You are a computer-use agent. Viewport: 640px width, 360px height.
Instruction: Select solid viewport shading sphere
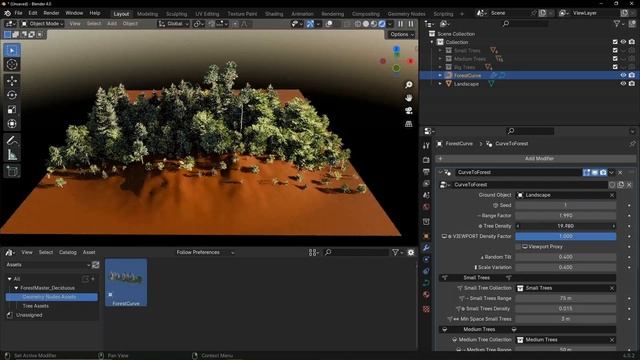coord(366,24)
